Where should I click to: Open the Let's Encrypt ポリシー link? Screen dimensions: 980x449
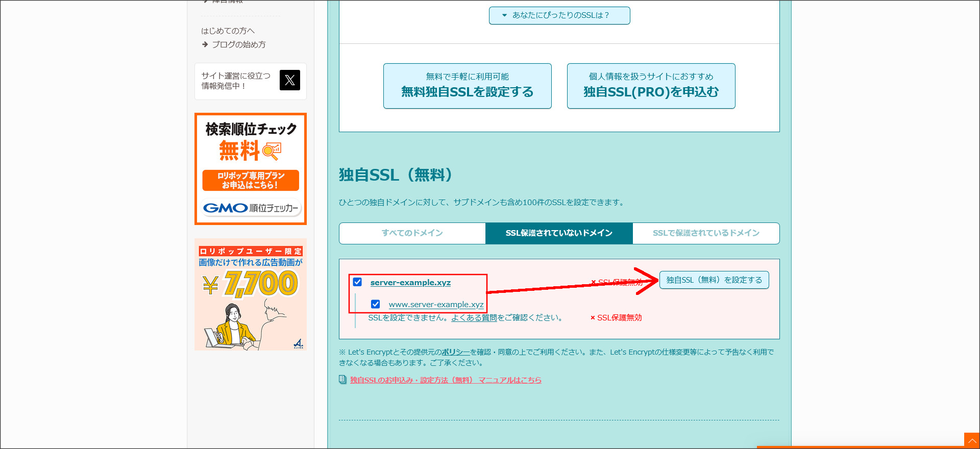(x=455, y=352)
